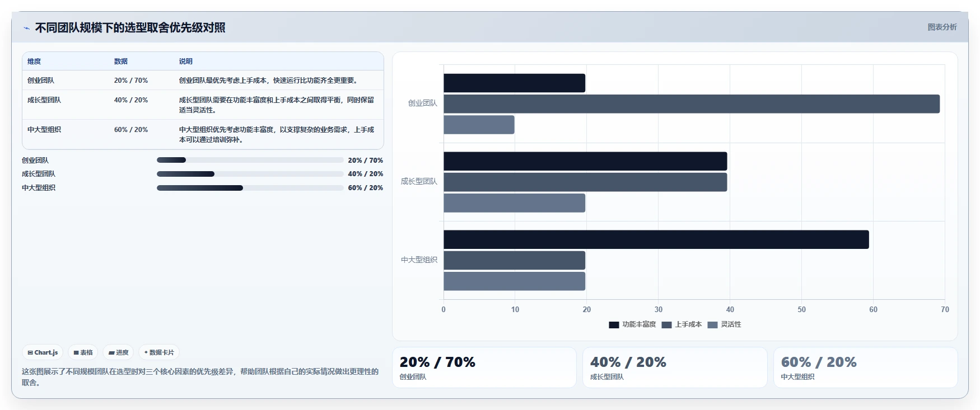Click the 中大型组织 label left of its progress bar
The image size is (980, 410).
pyautogui.click(x=39, y=188)
